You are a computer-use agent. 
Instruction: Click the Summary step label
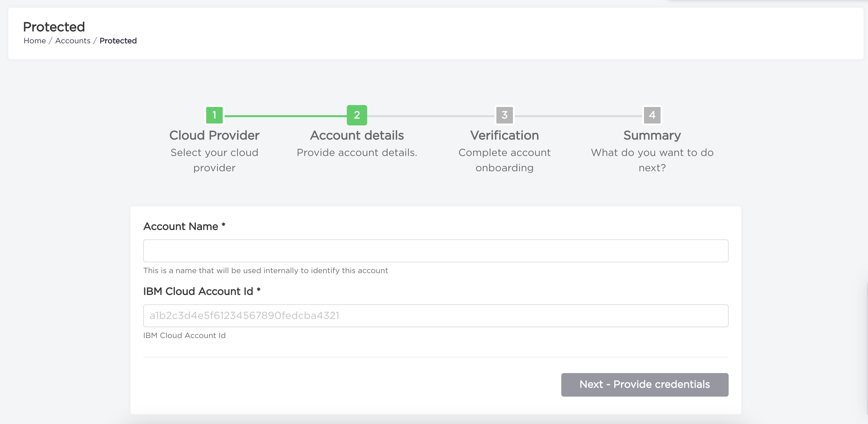click(652, 135)
